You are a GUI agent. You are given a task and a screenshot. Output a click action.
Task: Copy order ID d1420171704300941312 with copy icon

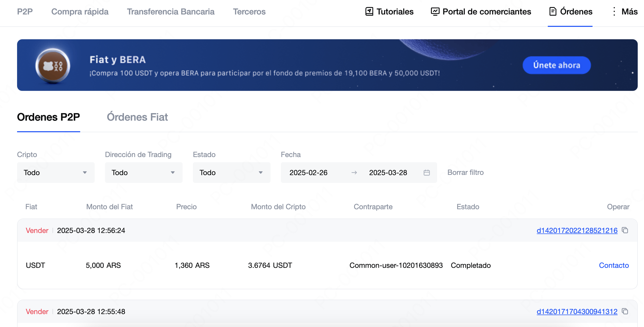click(x=625, y=311)
